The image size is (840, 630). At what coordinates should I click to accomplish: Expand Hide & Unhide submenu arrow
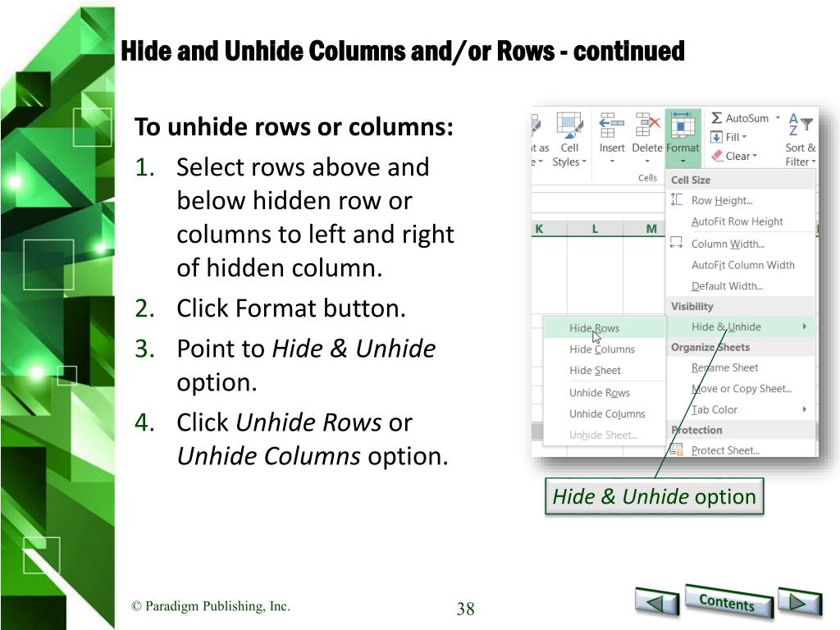click(805, 326)
